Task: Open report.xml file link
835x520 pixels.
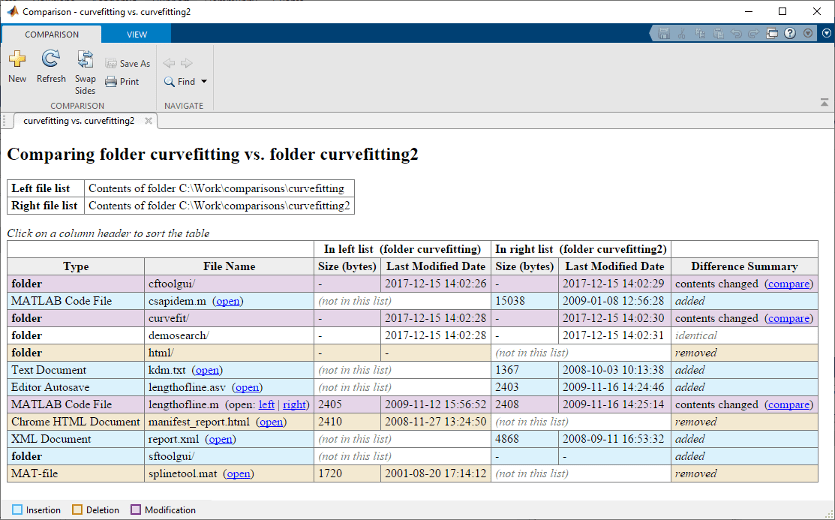Action: pos(220,439)
